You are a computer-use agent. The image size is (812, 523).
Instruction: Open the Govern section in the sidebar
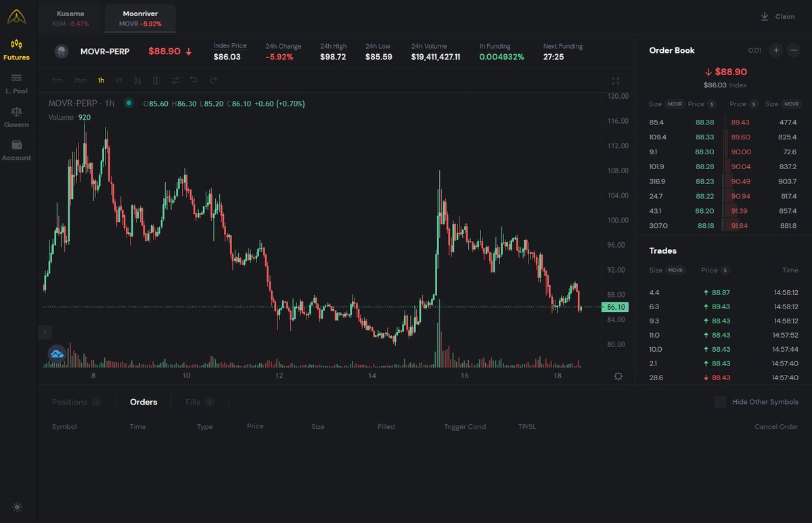tap(17, 117)
